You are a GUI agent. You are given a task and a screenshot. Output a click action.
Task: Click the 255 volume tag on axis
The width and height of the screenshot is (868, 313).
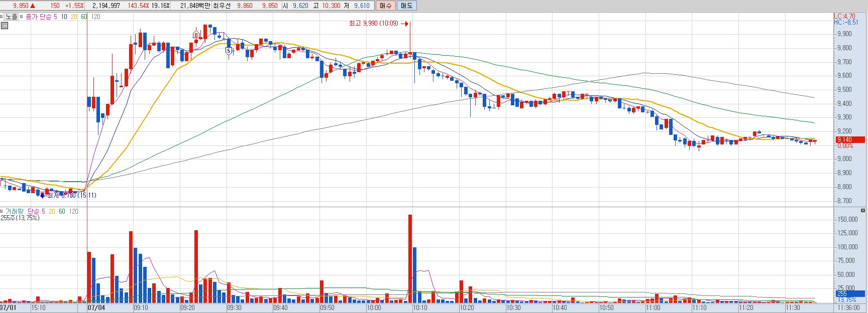click(x=849, y=293)
